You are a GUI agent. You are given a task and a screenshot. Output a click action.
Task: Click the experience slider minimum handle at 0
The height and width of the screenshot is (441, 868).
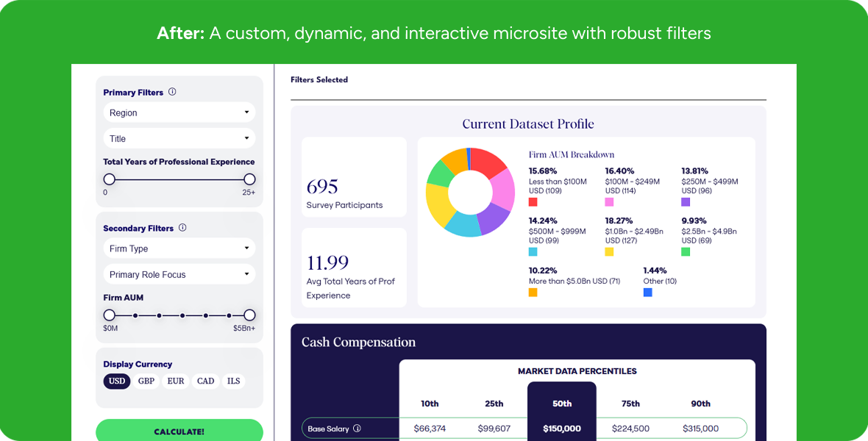(110, 179)
